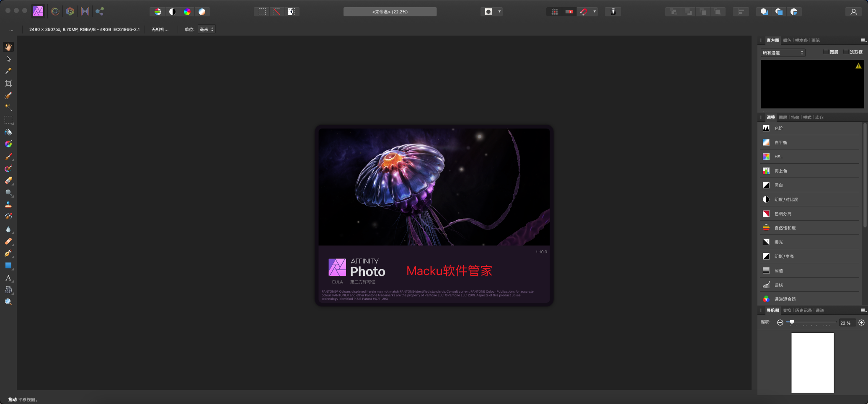Add a 白平衡 adjustment
This screenshot has width=868, height=404.
pos(809,142)
